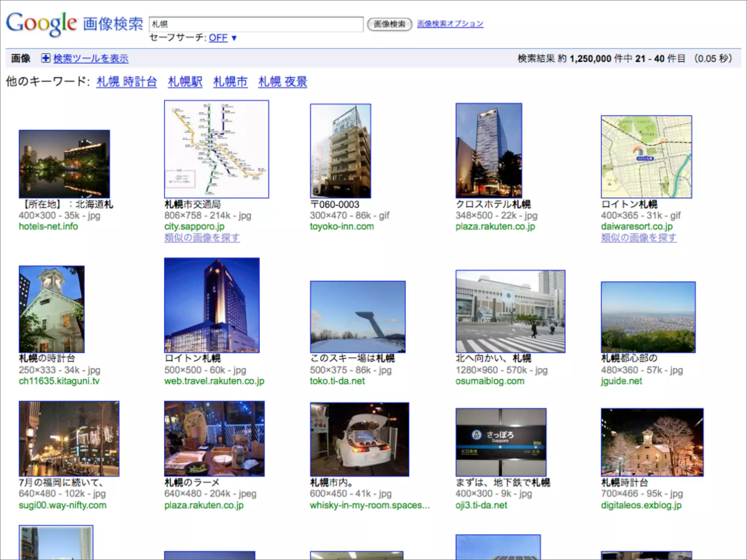This screenshot has width=747, height=560.
Task: Select the 札幌 時計台 keyword suggestion
Action: tap(127, 82)
